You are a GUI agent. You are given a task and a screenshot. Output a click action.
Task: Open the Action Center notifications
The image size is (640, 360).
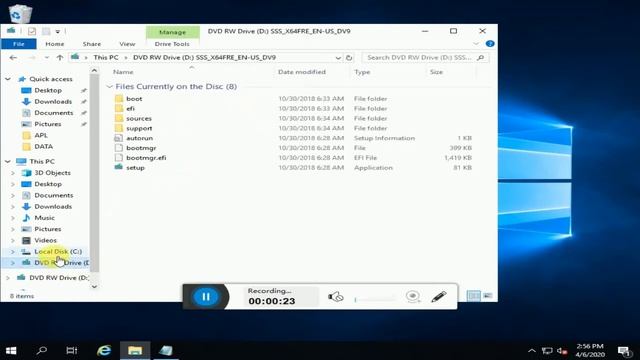(x=624, y=351)
